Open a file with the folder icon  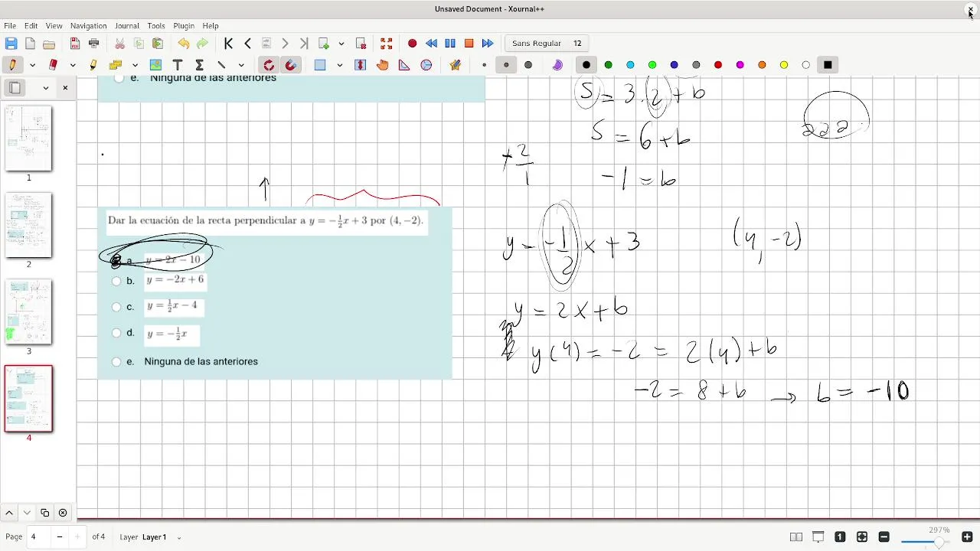pos(49,44)
